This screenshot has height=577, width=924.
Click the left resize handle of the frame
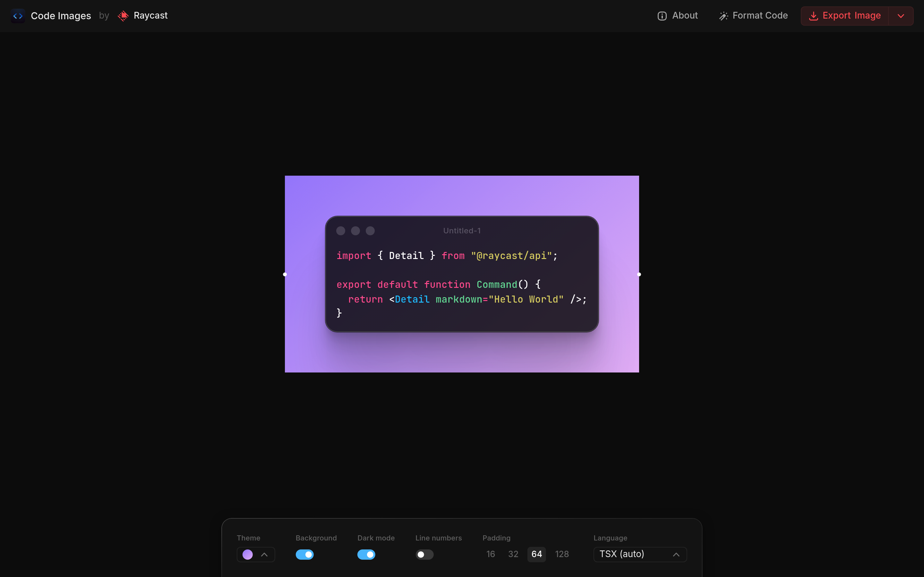(x=285, y=274)
